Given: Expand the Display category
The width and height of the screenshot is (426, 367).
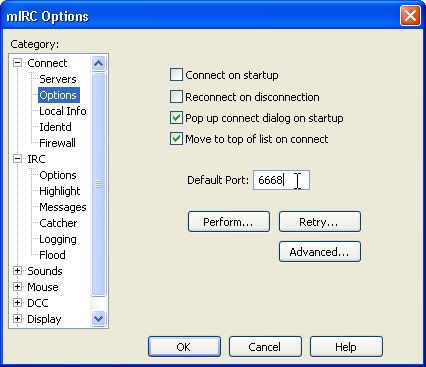Looking at the screenshot, I should pos(17,319).
